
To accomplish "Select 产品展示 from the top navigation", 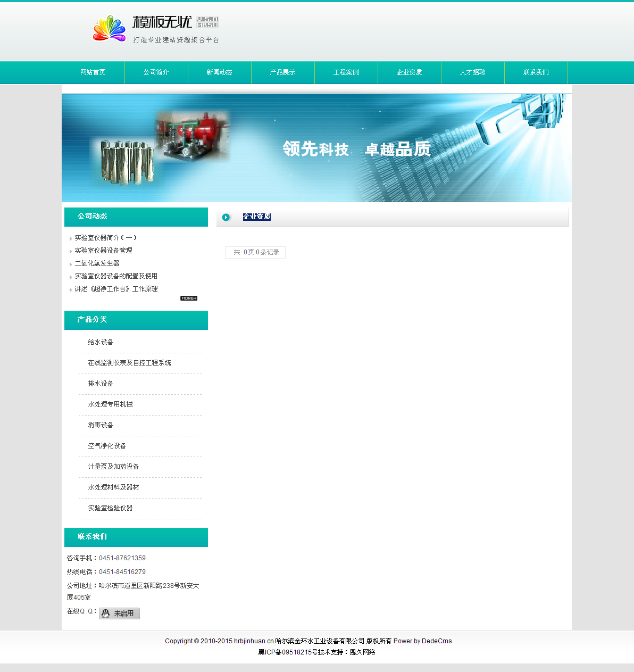I will point(283,72).
